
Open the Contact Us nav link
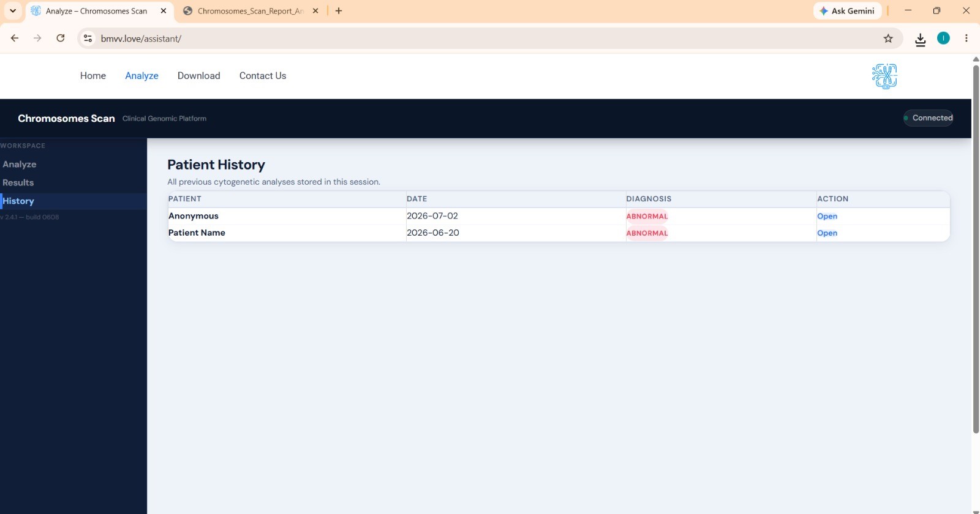263,76
